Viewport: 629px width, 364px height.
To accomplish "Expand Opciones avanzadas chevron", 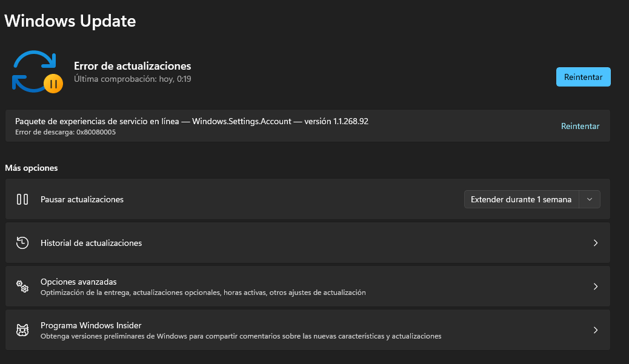I will click(596, 286).
